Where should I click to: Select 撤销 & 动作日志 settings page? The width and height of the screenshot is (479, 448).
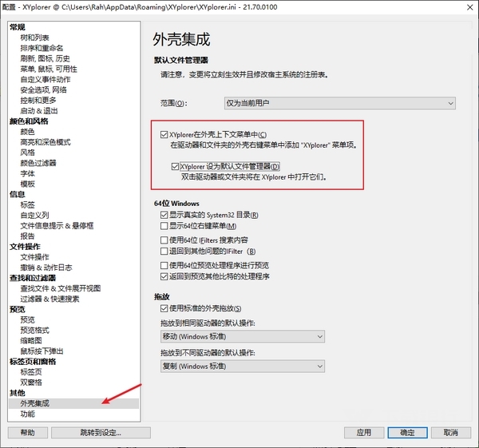coord(46,268)
